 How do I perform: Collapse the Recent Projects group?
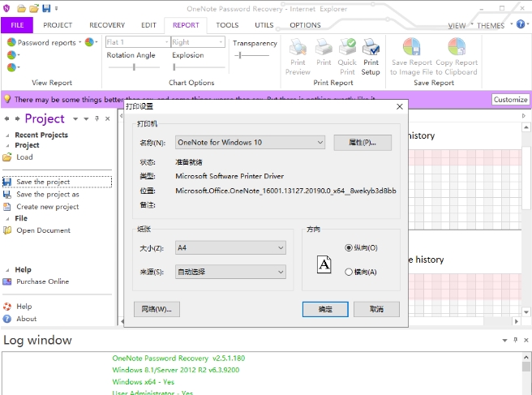[x=7, y=135]
